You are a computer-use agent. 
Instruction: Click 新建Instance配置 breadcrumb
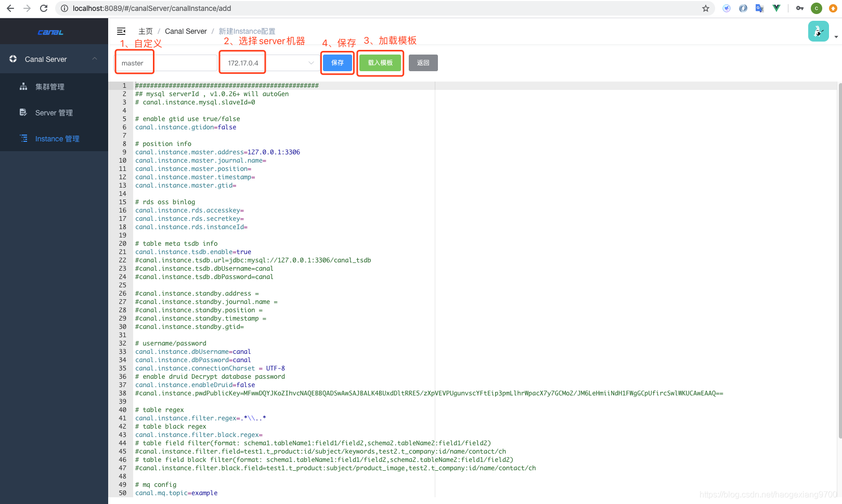click(x=247, y=31)
